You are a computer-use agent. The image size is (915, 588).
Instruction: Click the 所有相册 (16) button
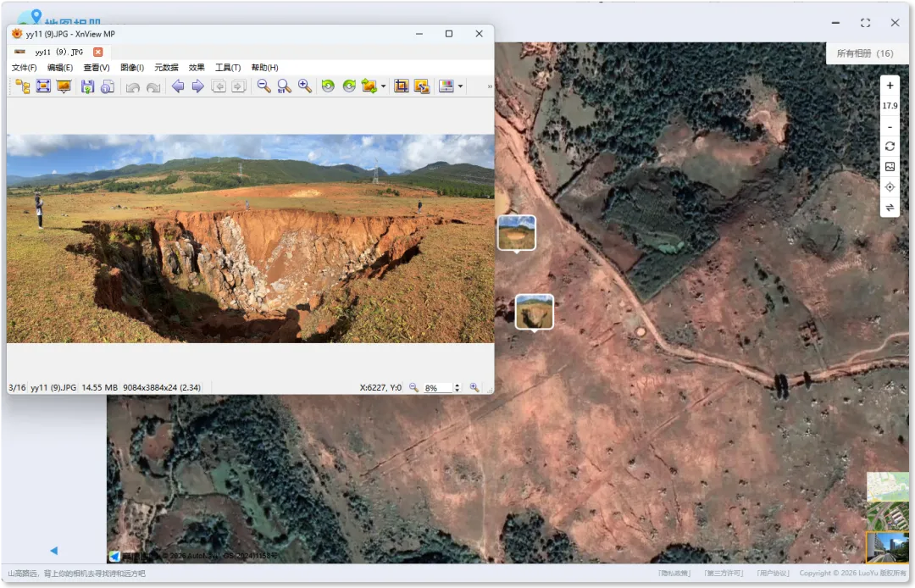tap(864, 53)
